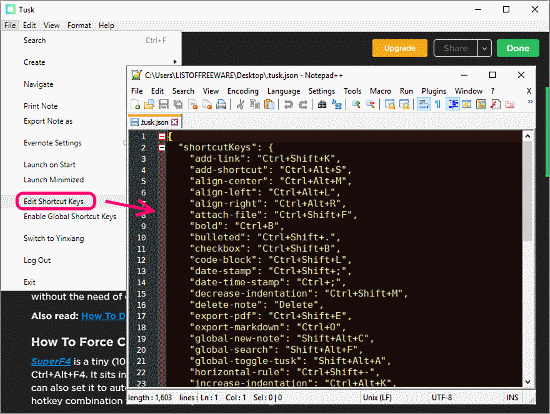Click the Unix (LF) status bar entry

(x=377, y=398)
